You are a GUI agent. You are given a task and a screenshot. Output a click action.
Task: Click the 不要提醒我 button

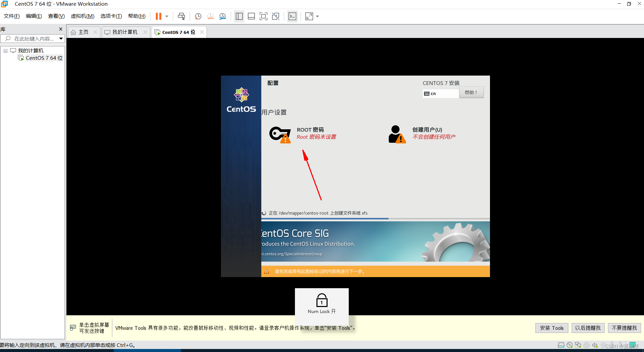[x=624, y=328]
